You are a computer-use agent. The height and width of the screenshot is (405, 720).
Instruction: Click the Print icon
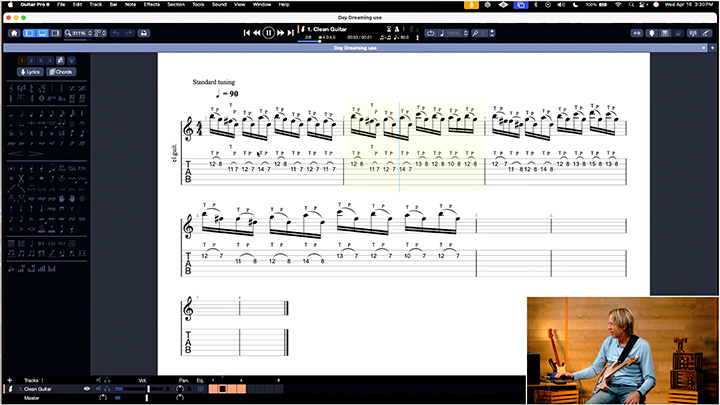[144, 33]
